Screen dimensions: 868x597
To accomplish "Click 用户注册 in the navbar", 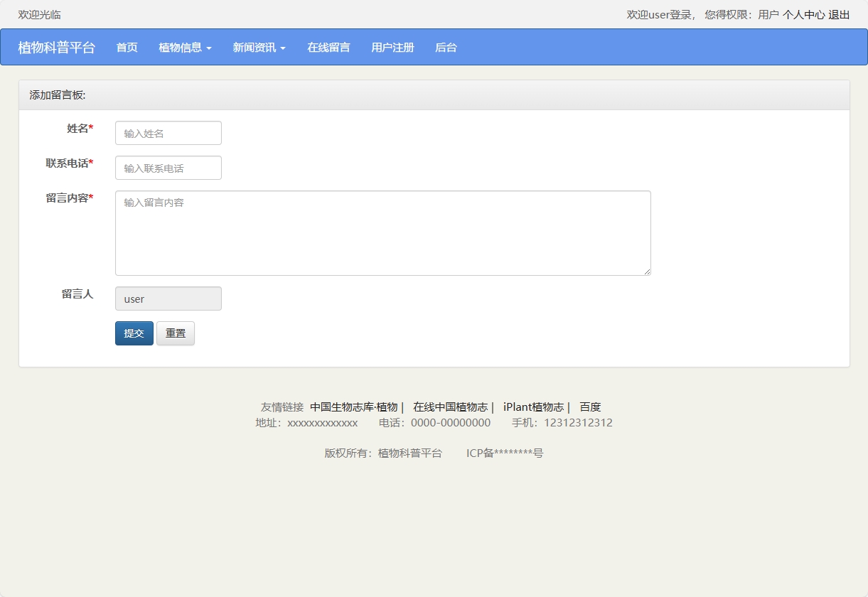I will click(392, 48).
